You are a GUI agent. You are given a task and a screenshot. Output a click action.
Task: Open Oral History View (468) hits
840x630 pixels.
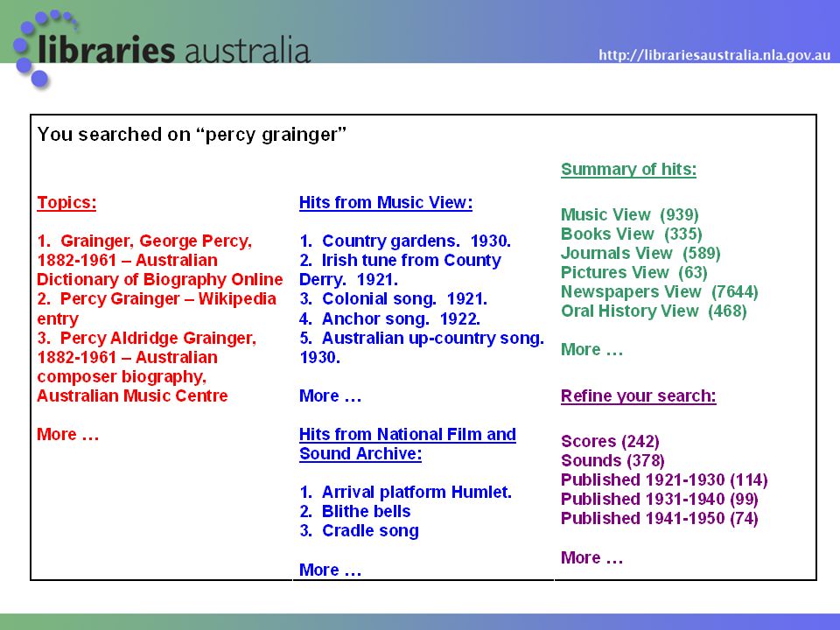pos(654,311)
